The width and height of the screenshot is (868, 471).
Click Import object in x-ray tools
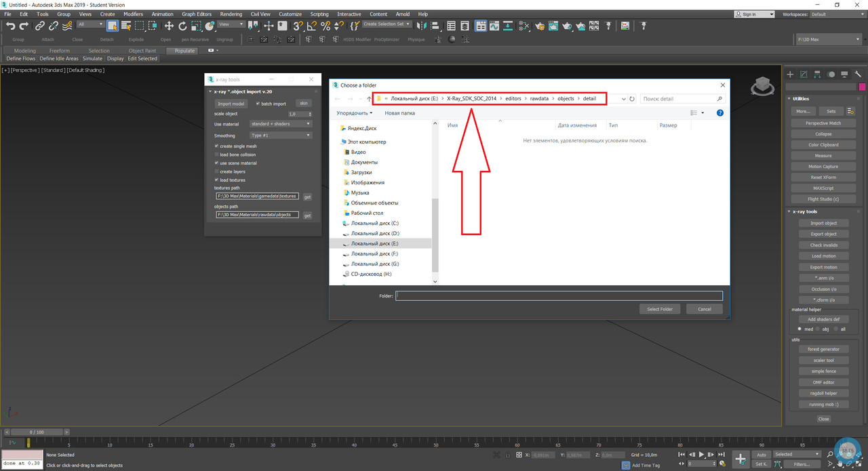[x=824, y=223]
